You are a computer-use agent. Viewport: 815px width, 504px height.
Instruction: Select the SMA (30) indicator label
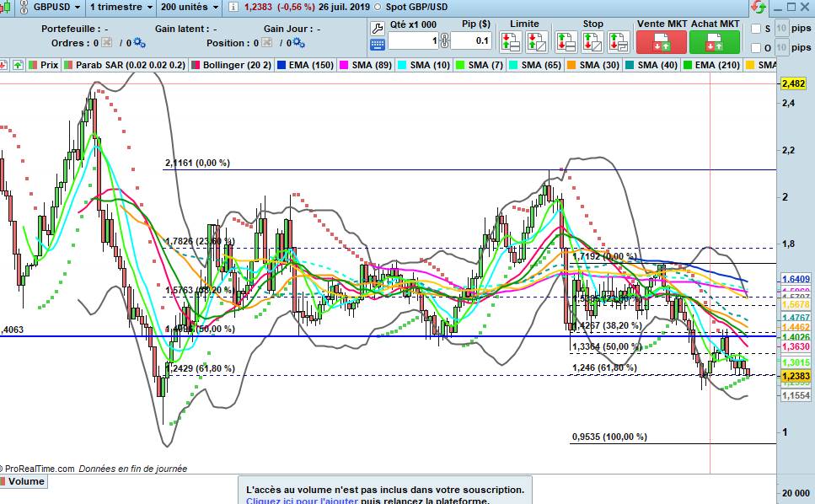(x=599, y=65)
